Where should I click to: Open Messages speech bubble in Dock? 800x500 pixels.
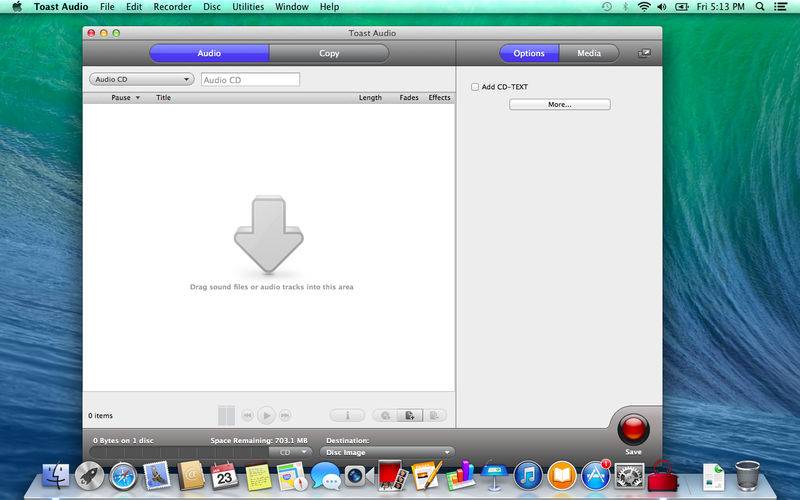click(x=326, y=476)
